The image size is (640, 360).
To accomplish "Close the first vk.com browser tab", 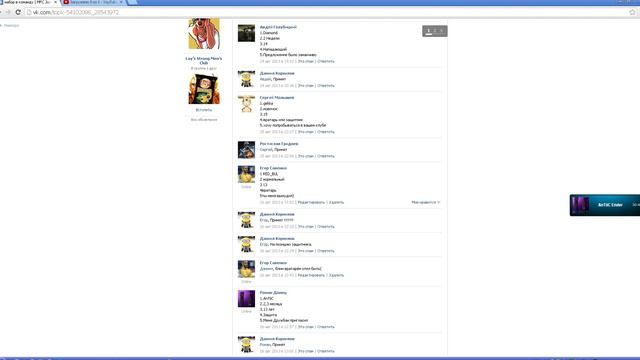I will point(57,2).
